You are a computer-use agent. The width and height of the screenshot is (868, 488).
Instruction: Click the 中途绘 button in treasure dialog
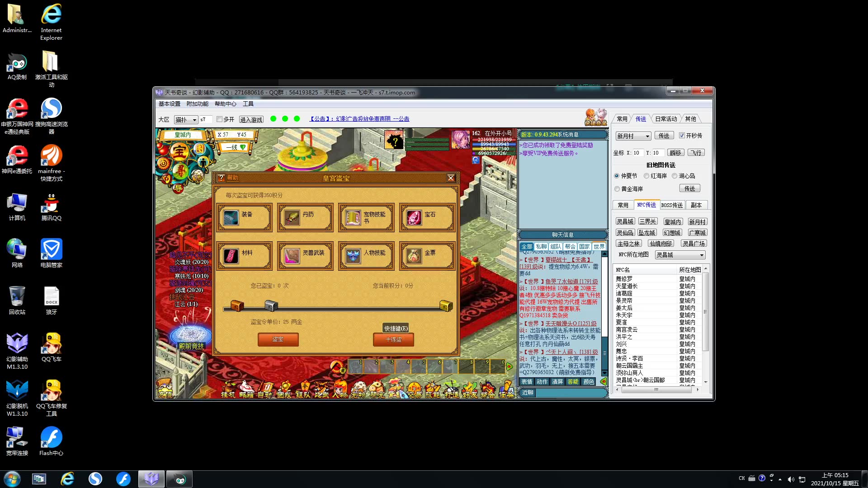click(393, 339)
